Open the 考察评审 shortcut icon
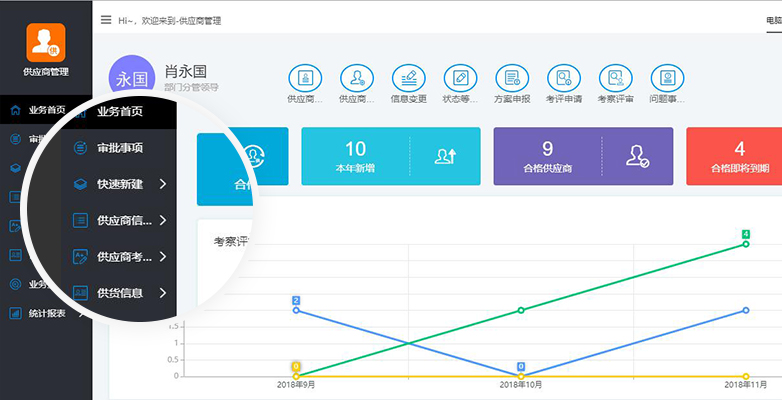The width and height of the screenshot is (782, 400). click(x=615, y=78)
